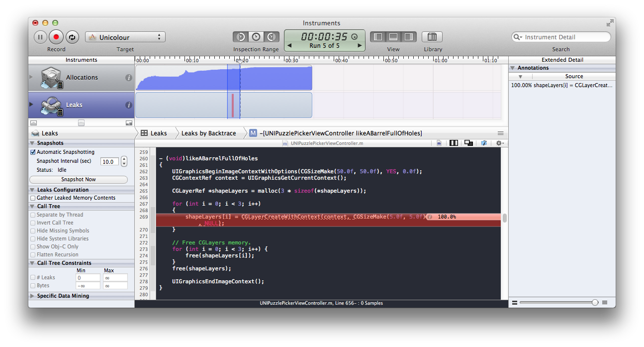Click the overlapping-windows view icon
Screen dimensions: 644x347
point(468,143)
